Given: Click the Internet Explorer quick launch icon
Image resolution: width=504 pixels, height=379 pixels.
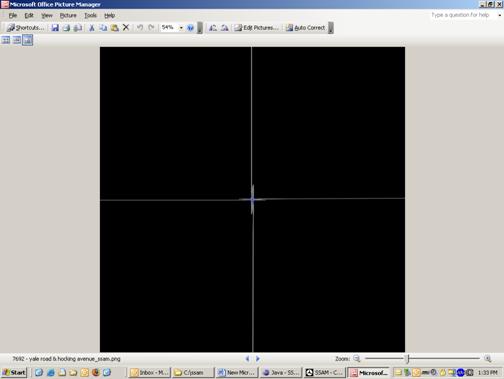Looking at the screenshot, I should tap(51, 372).
